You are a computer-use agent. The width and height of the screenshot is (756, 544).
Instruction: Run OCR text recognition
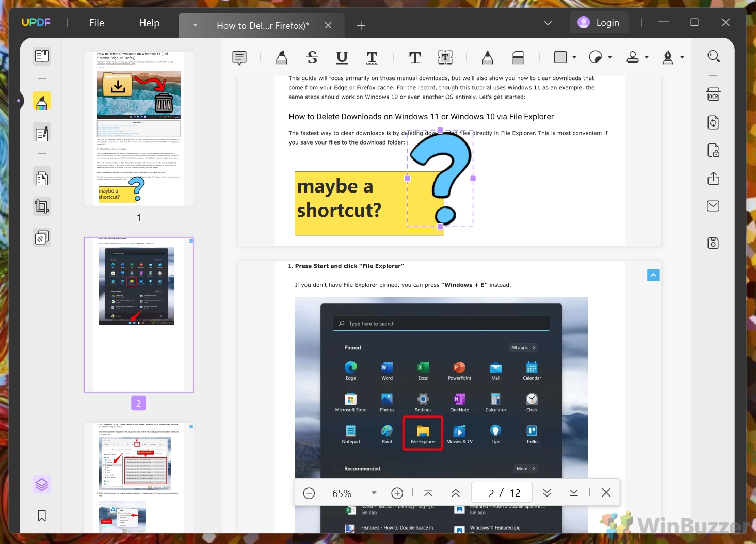[x=714, y=95]
